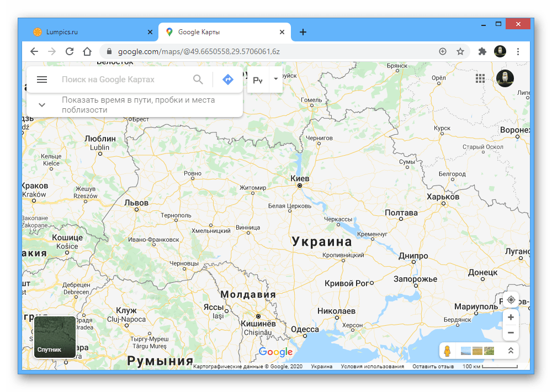
Task: Open the Условия использования link
Action: click(372, 366)
